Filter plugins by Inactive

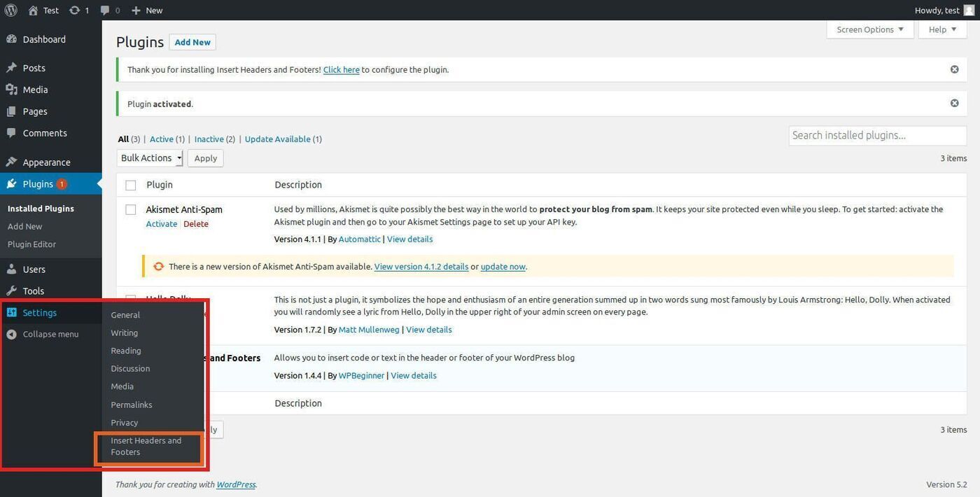pyautogui.click(x=209, y=139)
